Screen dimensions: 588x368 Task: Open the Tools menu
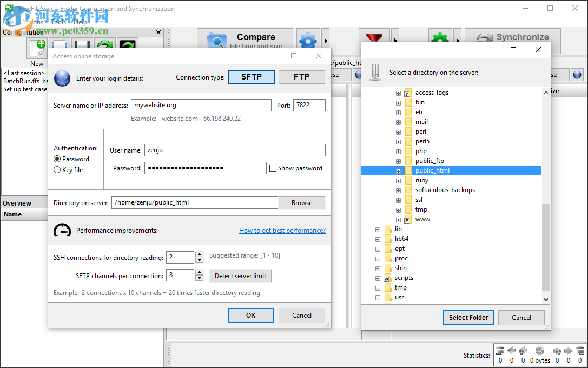(x=58, y=22)
